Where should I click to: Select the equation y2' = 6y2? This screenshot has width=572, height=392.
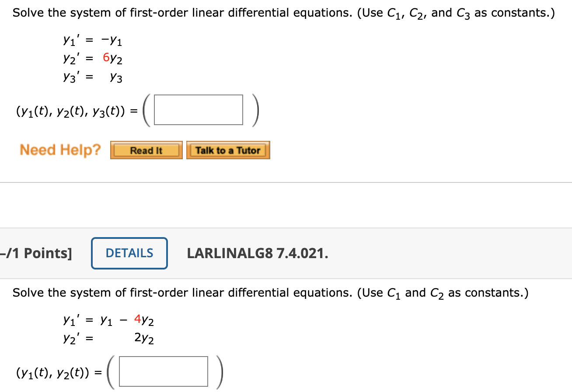click(93, 59)
